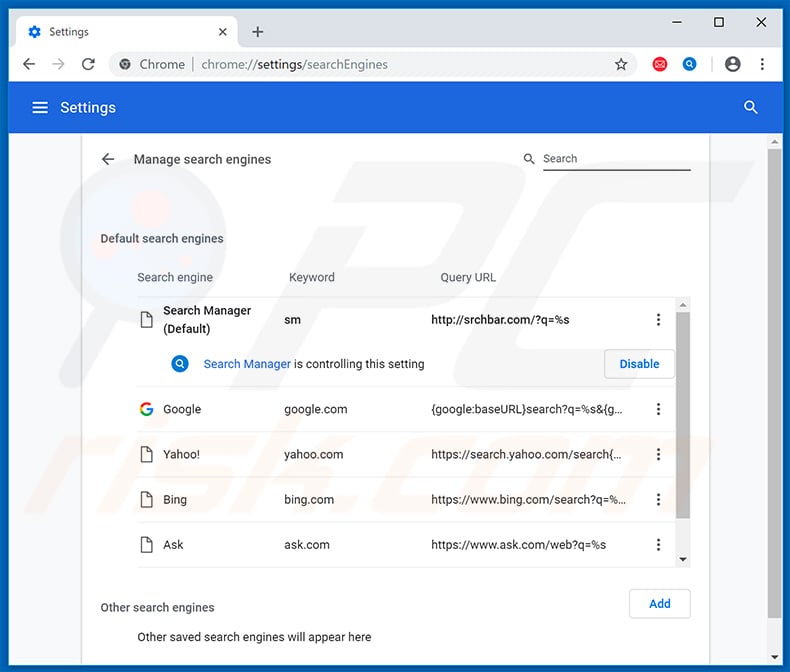
Task: Bookmark this page with the star icon
Action: [x=621, y=64]
